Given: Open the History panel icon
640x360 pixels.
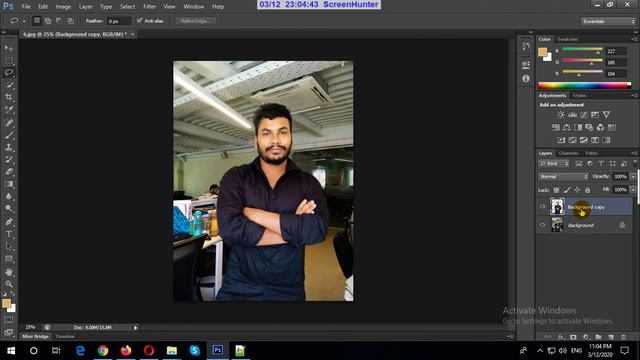Looking at the screenshot, I should click(x=526, y=47).
